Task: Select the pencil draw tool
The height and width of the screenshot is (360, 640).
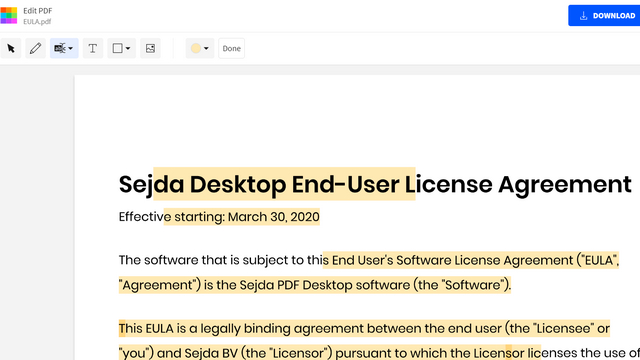Action: click(x=36, y=48)
